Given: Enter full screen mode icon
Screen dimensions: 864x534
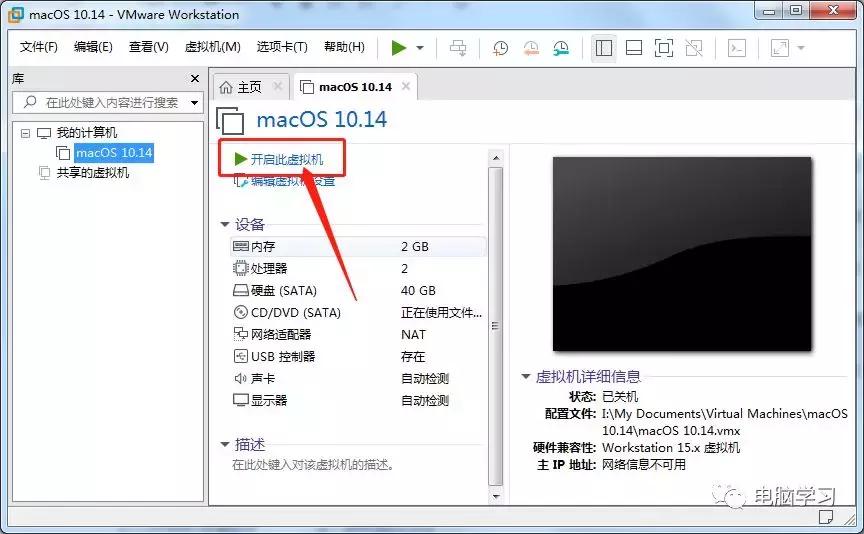Looking at the screenshot, I should tap(663, 48).
